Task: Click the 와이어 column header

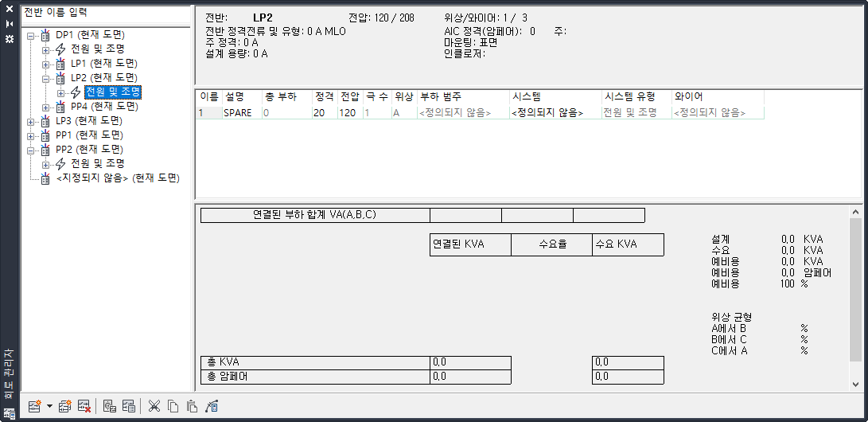Action: 718,97
